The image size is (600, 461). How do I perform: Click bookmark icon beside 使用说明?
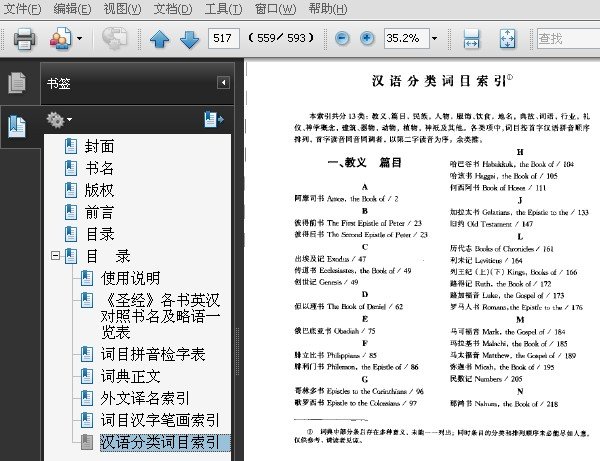point(86,278)
